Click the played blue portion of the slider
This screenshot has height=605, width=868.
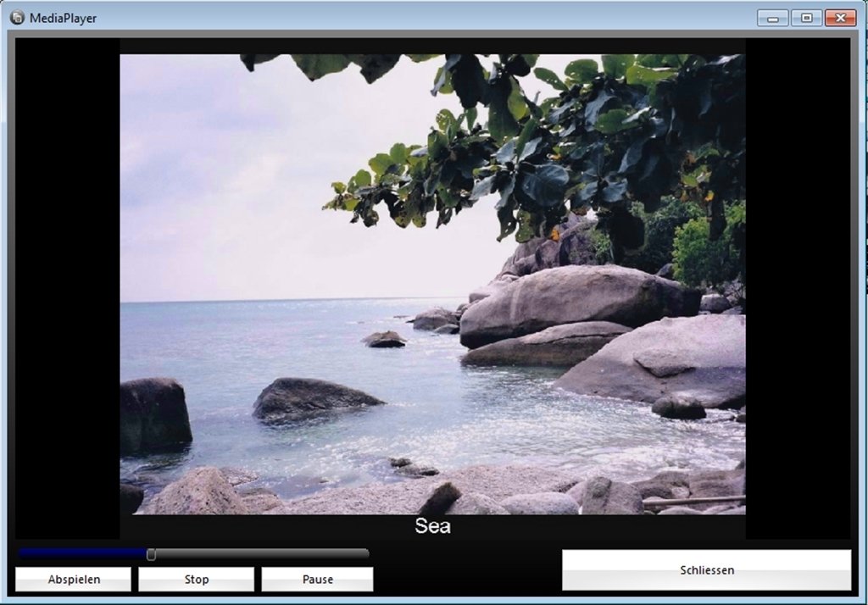tap(83, 553)
